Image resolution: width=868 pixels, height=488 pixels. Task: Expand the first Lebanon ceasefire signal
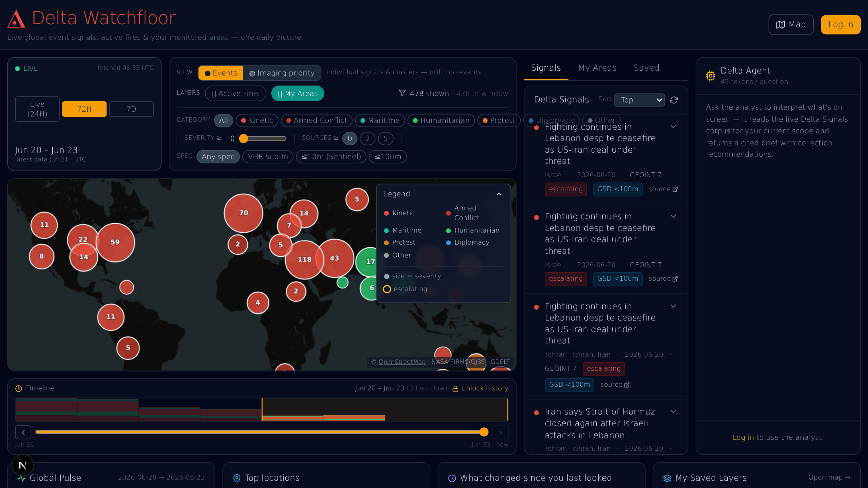[x=674, y=127]
